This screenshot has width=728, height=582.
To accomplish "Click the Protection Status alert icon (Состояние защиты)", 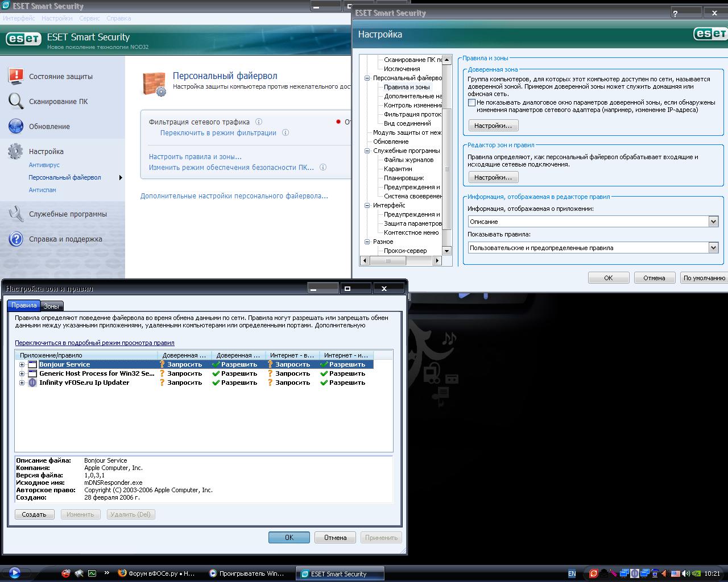I will pos(16,76).
